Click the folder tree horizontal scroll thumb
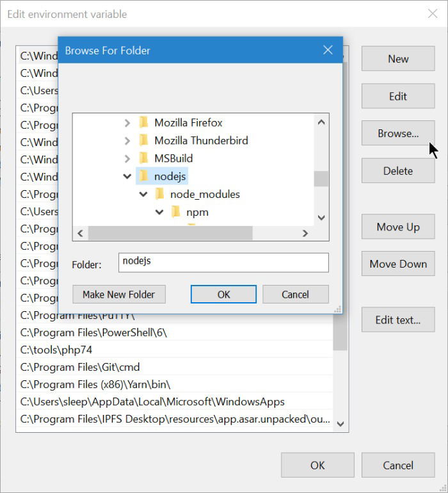Viewport: 448px width, 493px height. point(170,233)
